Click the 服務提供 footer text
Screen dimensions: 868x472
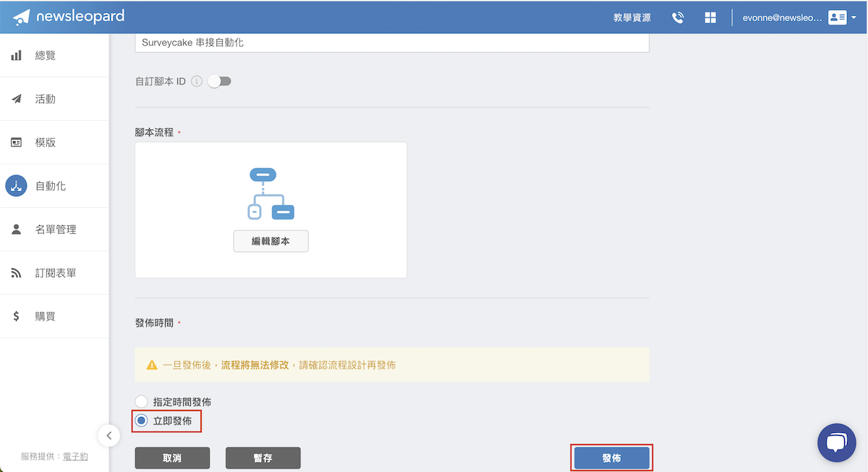pos(39,457)
